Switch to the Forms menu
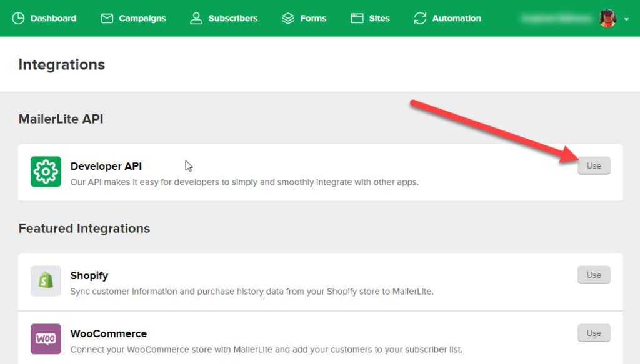The image size is (640, 364). click(x=304, y=18)
